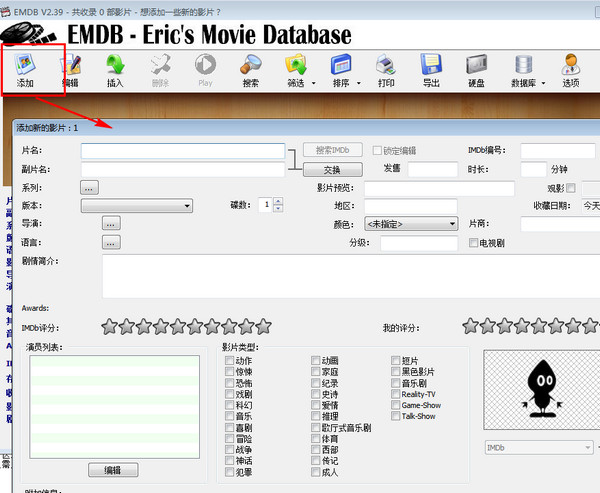
Task: Check the 歌厅式音乐剧 genre checkbox
Action: (315, 427)
